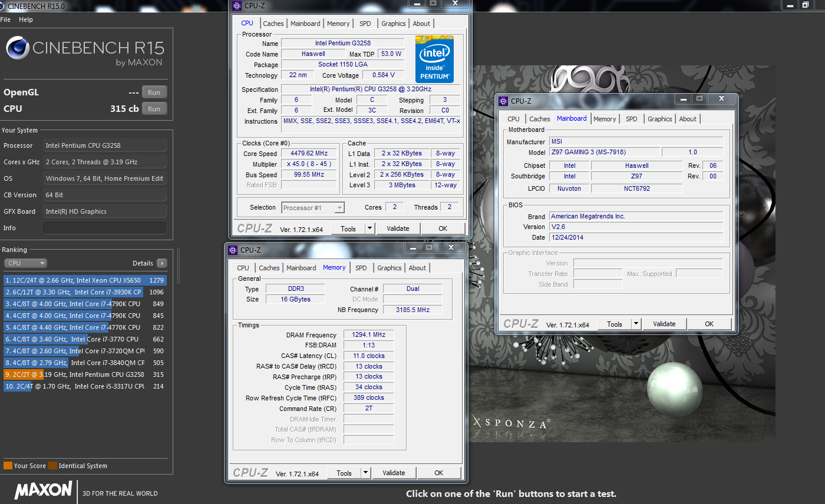Select ranking row 2 Core i7-3930K score 1096

tap(85, 292)
